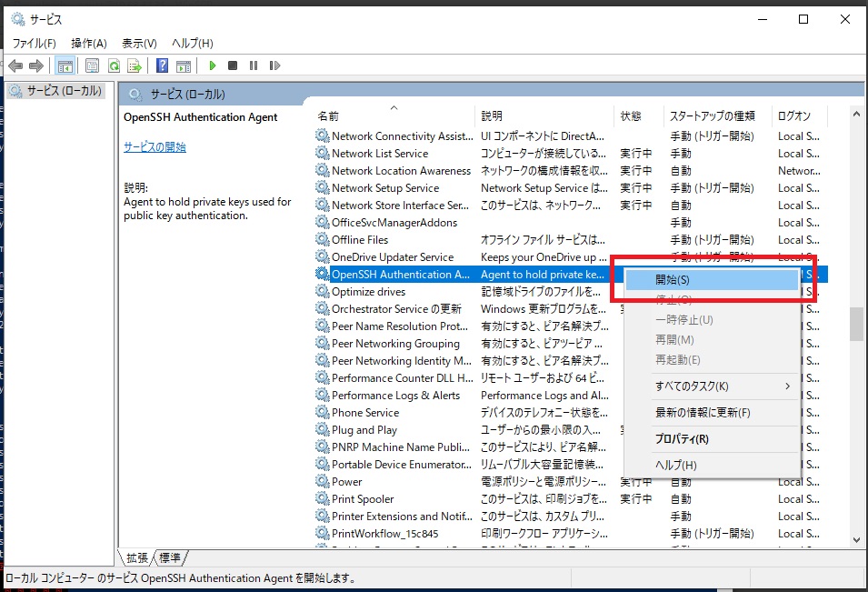868x592 pixels.
Task: Select Peer Networking Grouping service name
Action: [395, 344]
